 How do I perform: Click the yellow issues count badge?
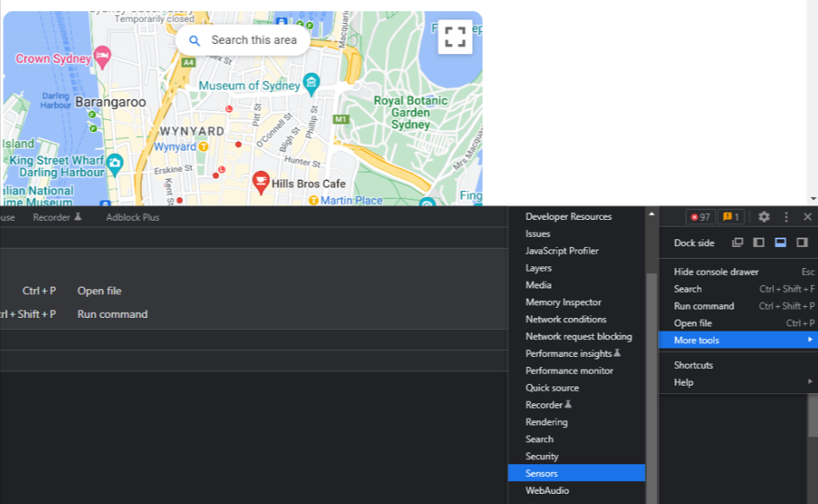point(731,216)
